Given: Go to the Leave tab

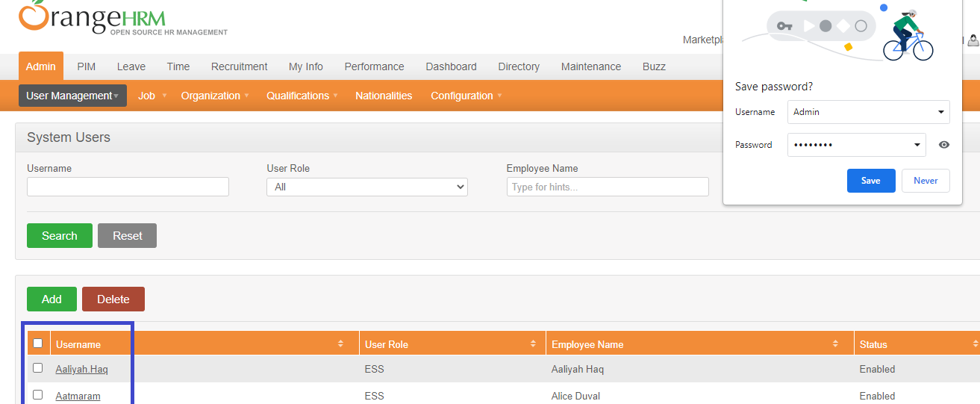Looking at the screenshot, I should coord(131,66).
